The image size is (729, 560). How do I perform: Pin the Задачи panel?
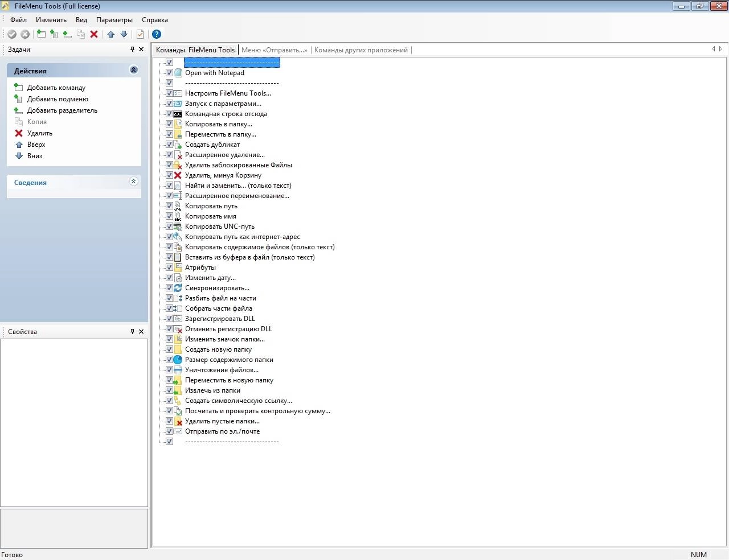(x=133, y=50)
